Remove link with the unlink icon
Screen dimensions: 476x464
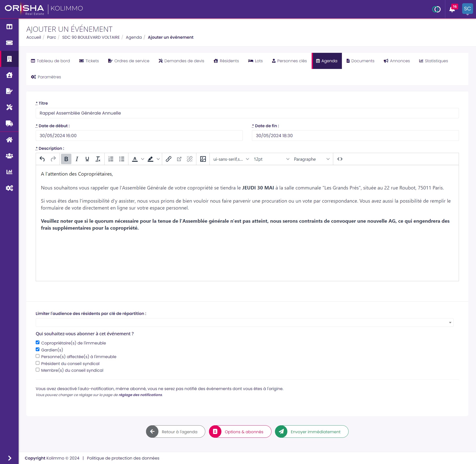190,159
